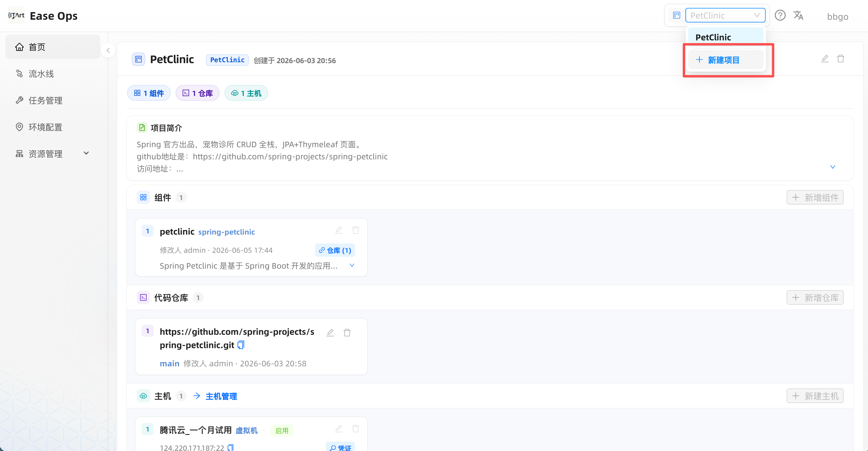Click the 新增仓库 add repository button

[x=815, y=298]
